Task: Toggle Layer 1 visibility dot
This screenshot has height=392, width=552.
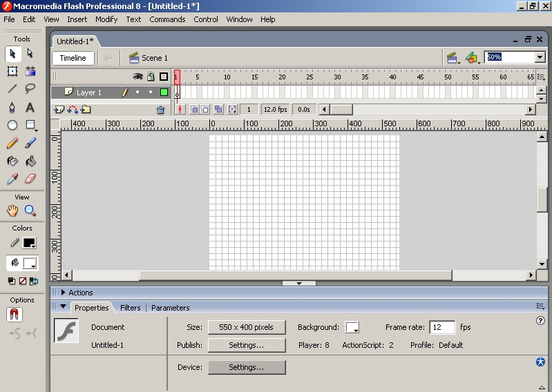Action: tap(137, 92)
